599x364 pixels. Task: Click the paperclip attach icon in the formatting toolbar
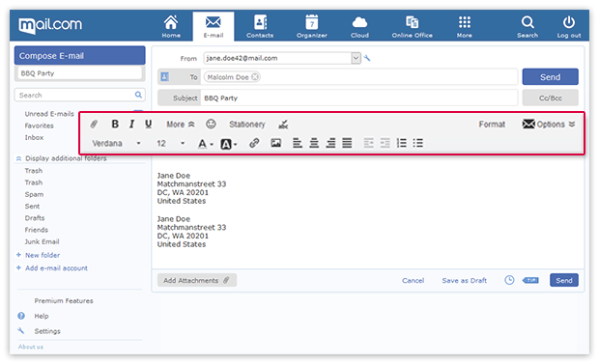click(94, 125)
